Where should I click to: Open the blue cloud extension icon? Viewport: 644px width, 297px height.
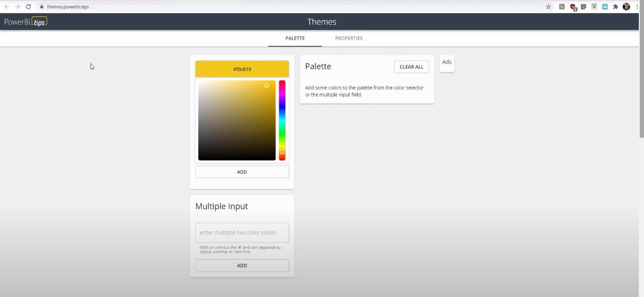[x=605, y=7]
